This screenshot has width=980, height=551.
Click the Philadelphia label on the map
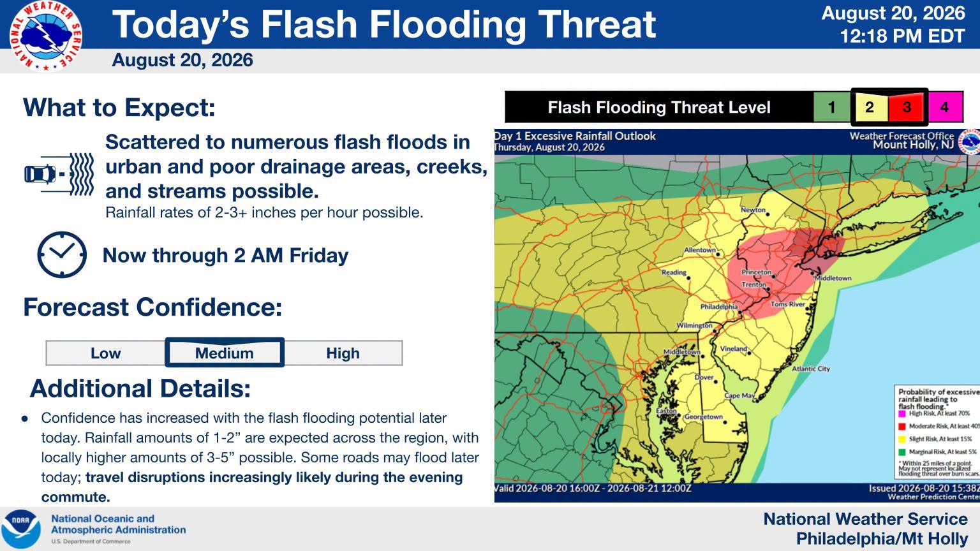(x=718, y=307)
